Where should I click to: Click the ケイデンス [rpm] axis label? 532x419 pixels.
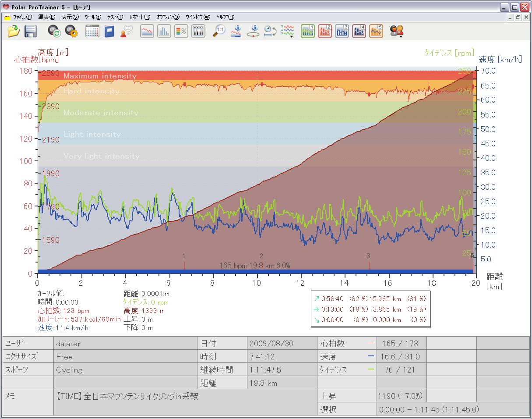(450, 53)
